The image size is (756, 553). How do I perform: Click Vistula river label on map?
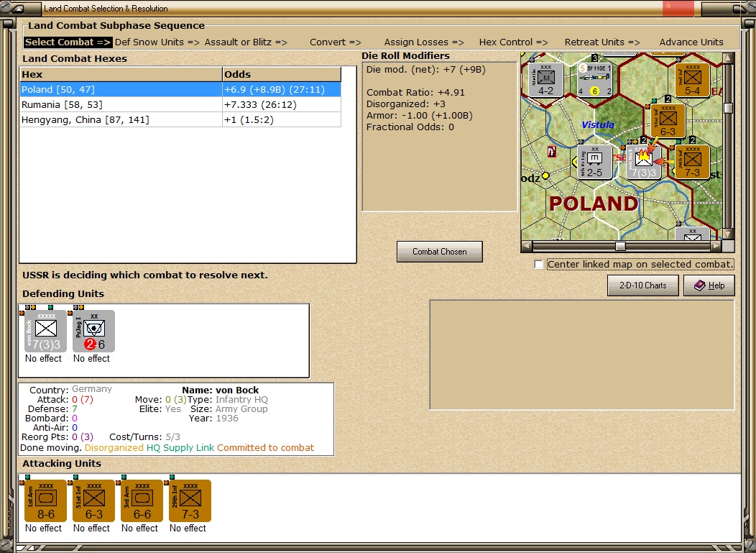pos(598,124)
